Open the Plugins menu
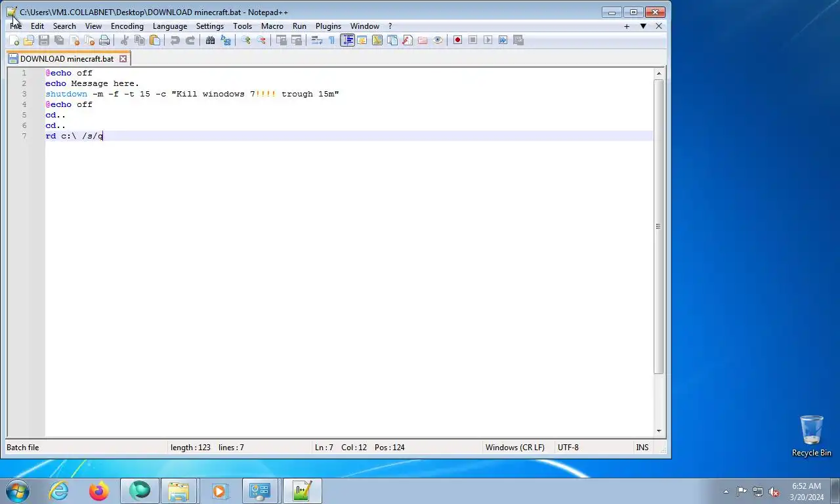 328,26
